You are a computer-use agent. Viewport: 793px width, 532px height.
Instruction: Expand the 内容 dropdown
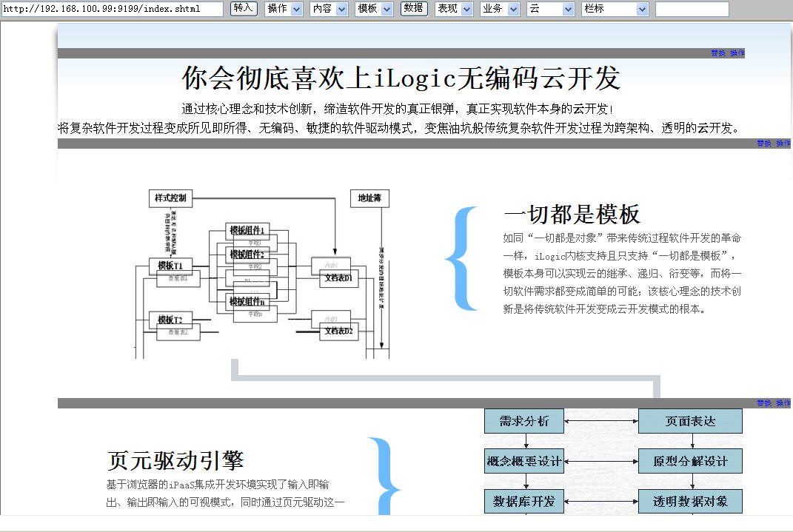pyautogui.click(x=329, y=9)
